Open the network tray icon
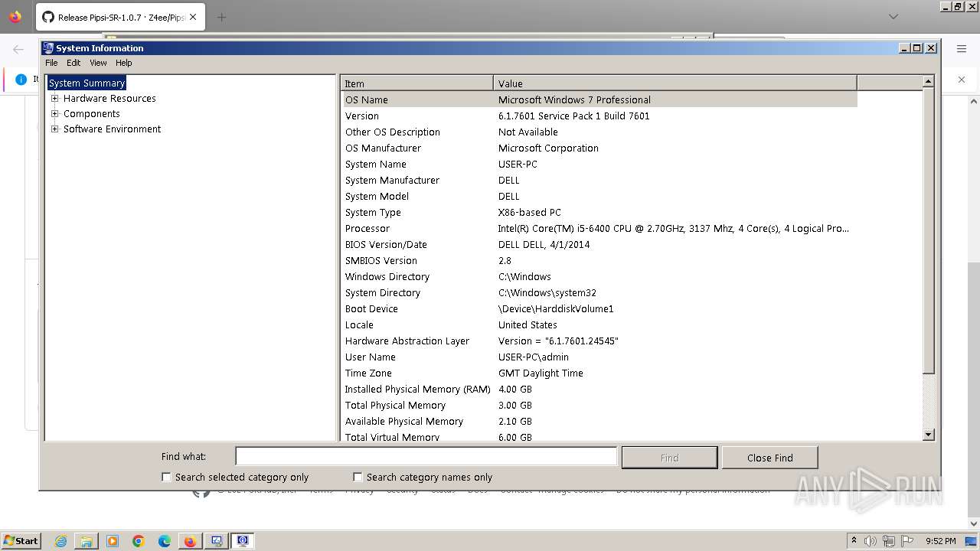 [x=889, y=541]
